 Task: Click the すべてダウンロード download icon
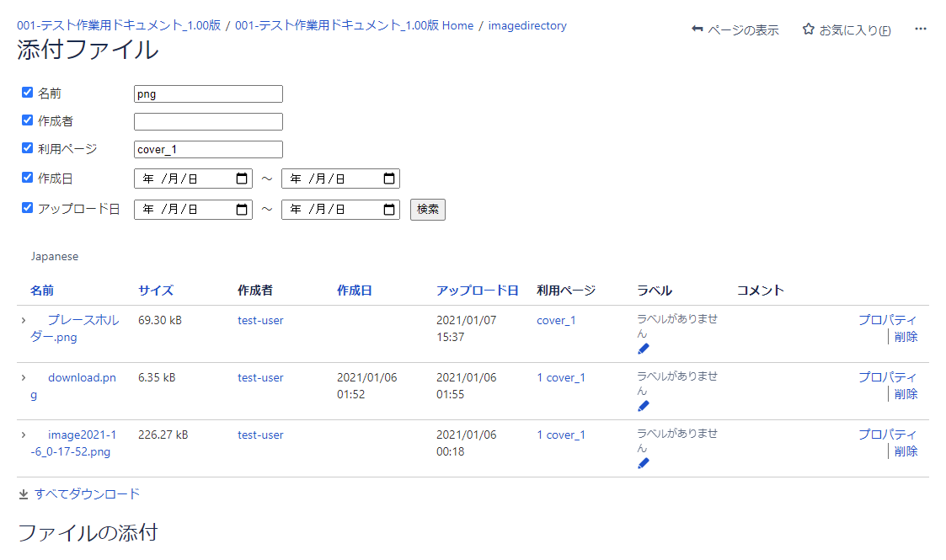(24, 494)
